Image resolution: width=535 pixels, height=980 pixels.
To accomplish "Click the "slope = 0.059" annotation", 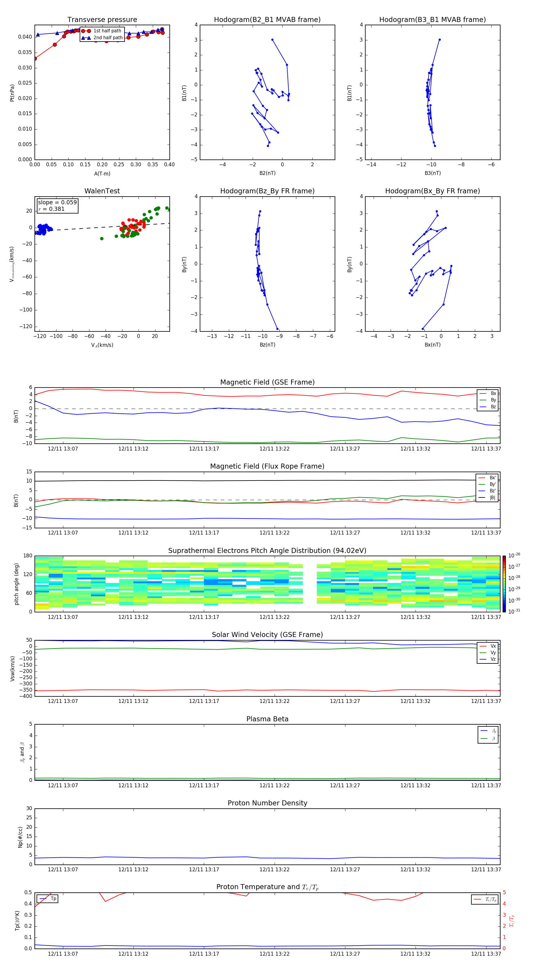I will coord(57,203).
